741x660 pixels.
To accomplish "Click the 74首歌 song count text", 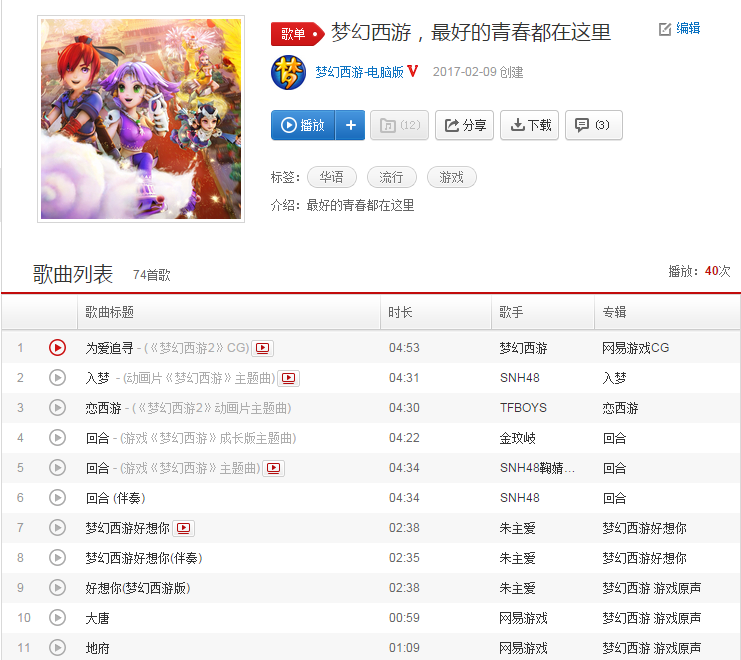I will click(x=152, y=275).
